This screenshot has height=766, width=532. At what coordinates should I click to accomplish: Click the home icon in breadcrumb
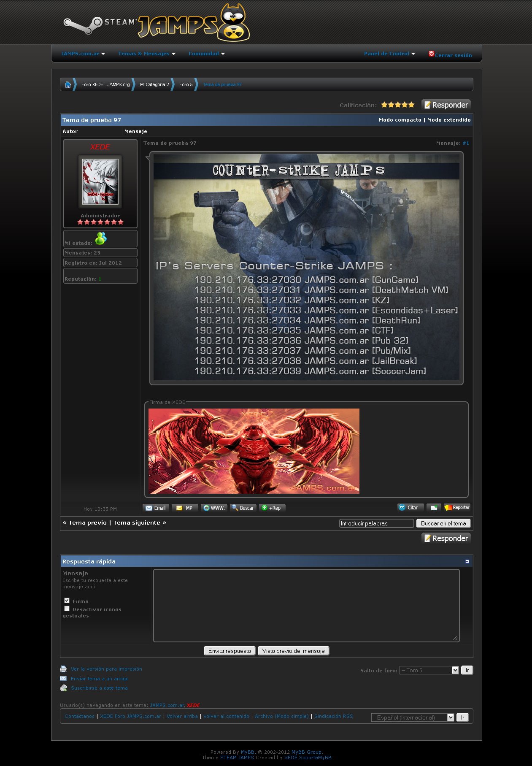coord(68,84)
